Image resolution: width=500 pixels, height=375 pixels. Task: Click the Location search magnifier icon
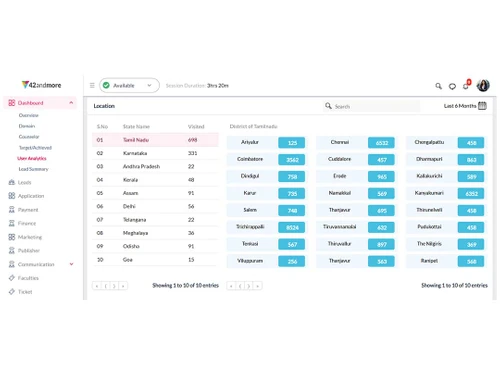(x=328, y=106)
